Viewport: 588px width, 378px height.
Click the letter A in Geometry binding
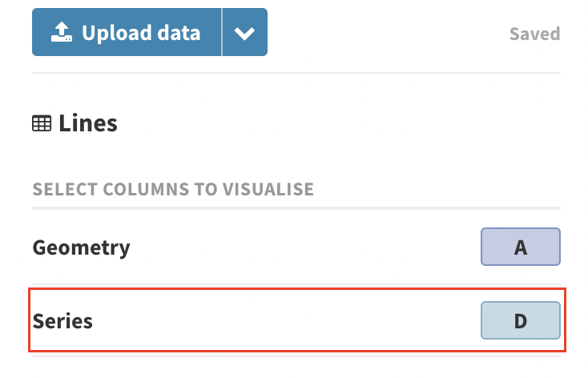pos(521,247)
